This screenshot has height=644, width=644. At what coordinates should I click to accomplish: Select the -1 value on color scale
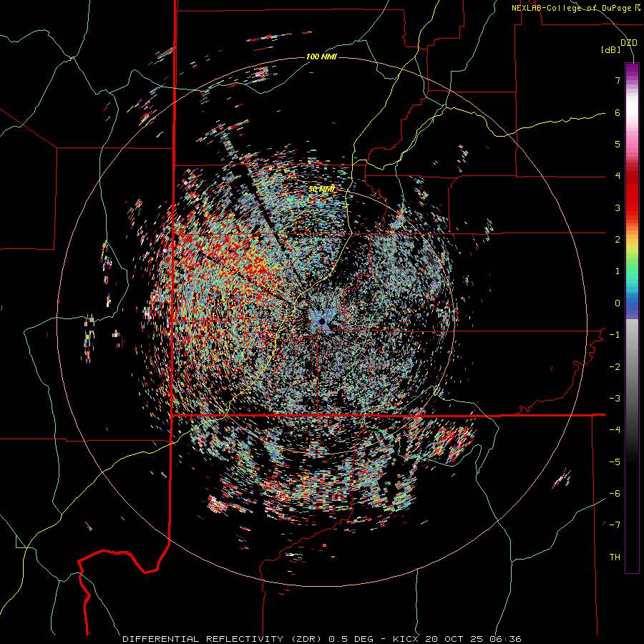pyautogui.click(x=615, y=335)
